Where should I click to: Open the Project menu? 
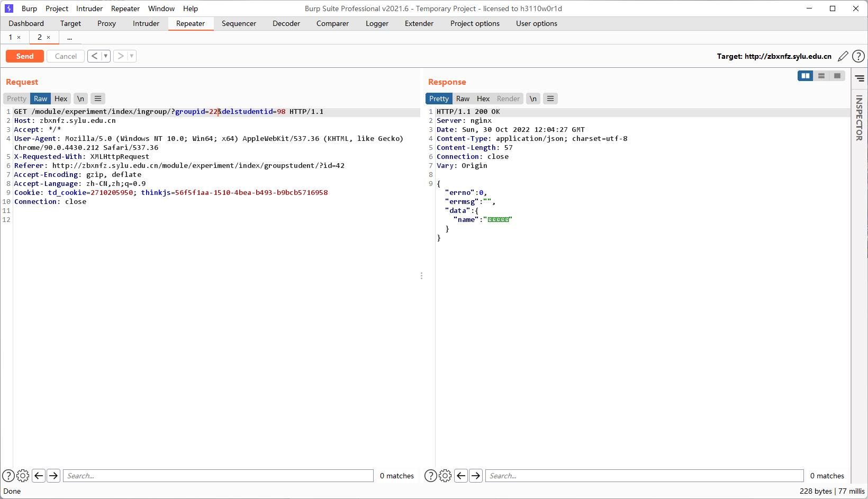[57, 8]
